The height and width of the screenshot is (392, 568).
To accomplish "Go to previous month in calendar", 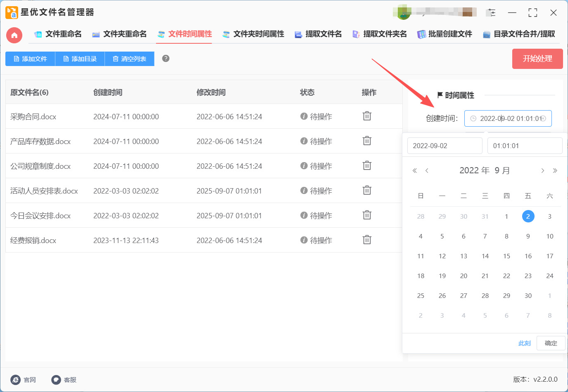I will (x=427, y=171).
